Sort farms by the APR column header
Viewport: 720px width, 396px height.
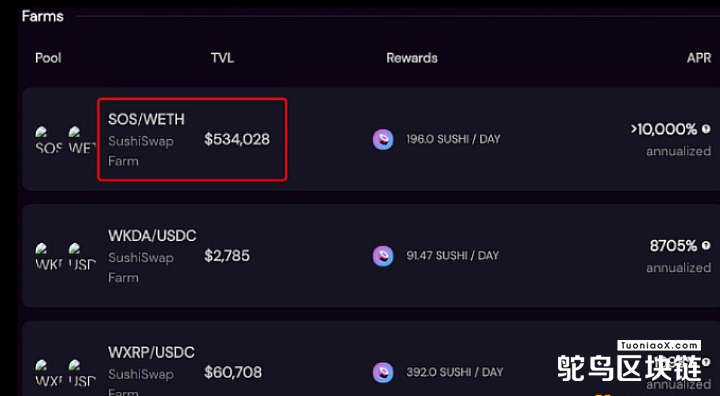click(x=699, y=58)
